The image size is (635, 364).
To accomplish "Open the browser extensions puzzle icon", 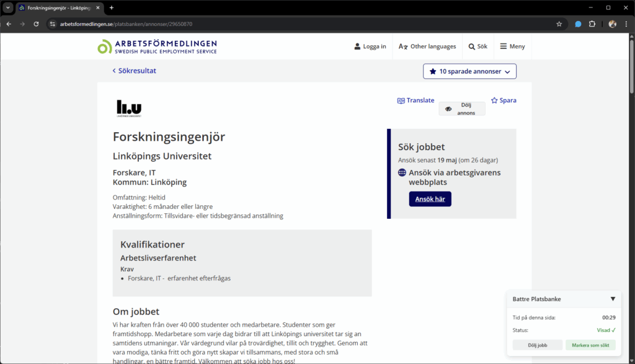I will pos(592,24).
